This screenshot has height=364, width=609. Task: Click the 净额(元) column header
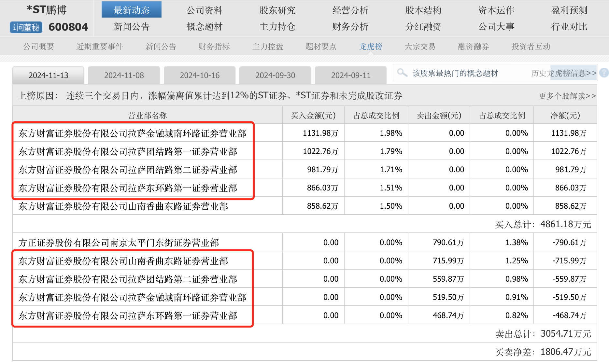pyautogui.click(x=565, y=115)
